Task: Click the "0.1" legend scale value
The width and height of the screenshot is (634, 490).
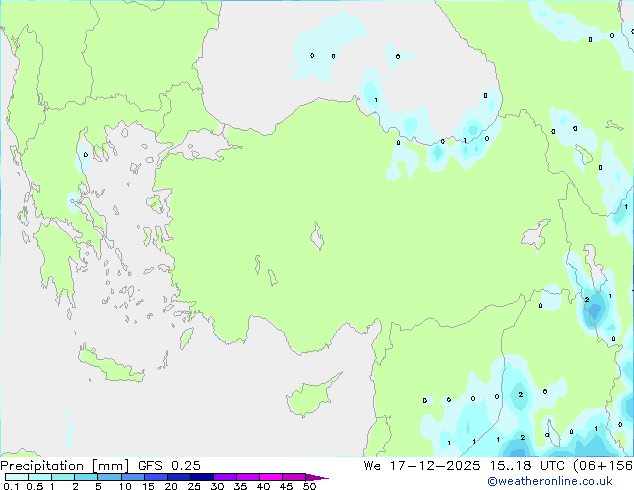Action: point(11,486)
